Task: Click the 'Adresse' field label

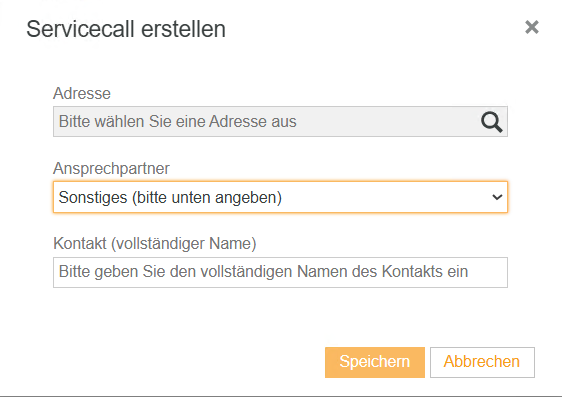Action: 82,94
